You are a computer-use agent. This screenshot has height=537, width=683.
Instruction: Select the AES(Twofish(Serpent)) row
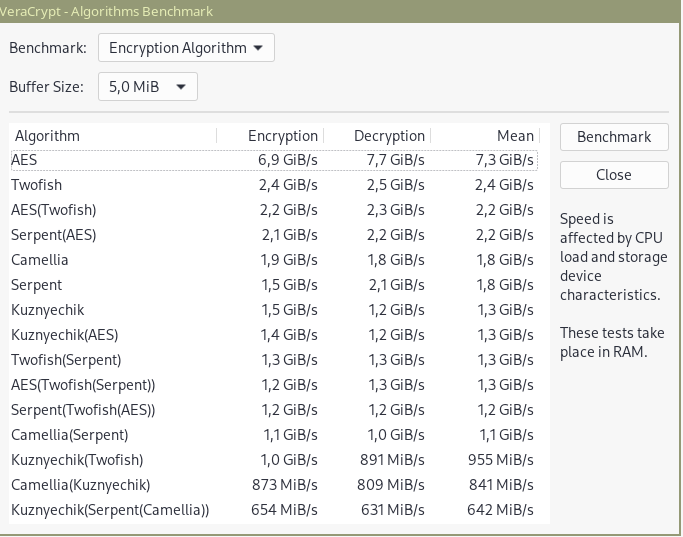(274, 385)
